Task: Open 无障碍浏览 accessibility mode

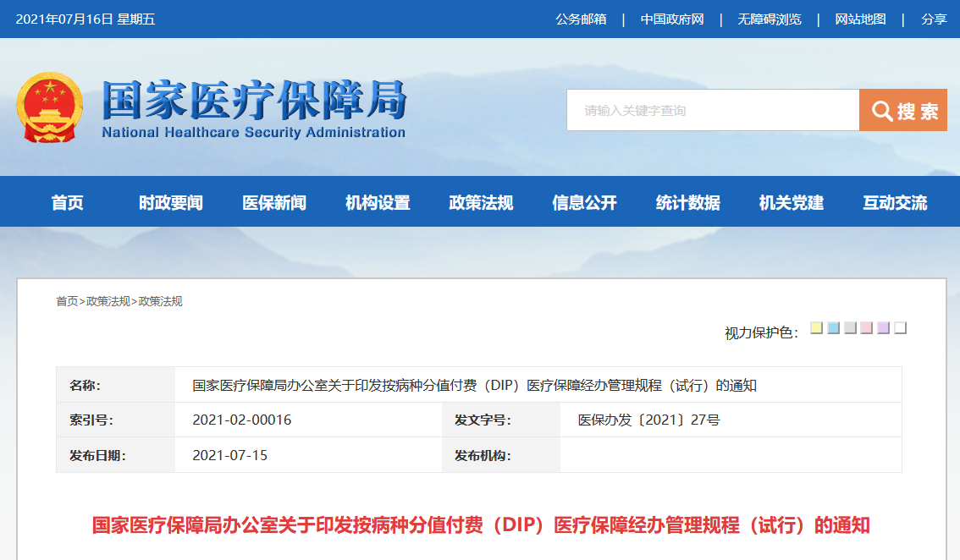Action: tap(769, 19)
